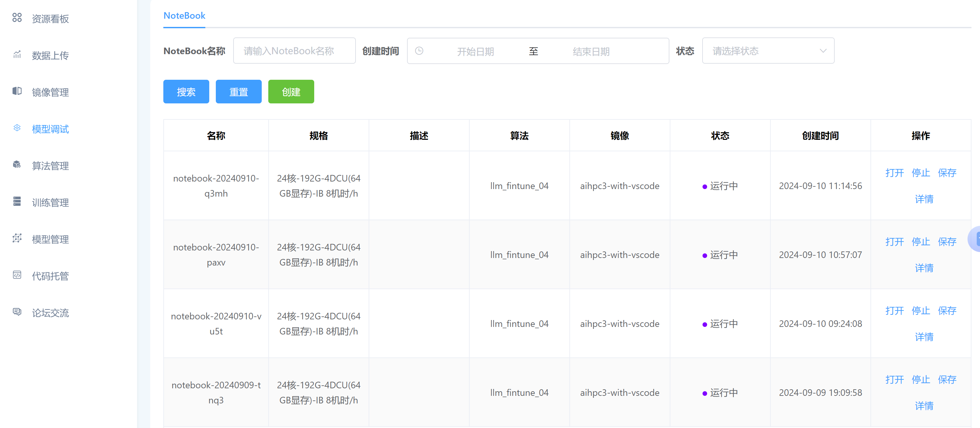Click the status dropdown chevron arrow
The width and height of the screenshot is (980, 428).
(x=823, y=51)
